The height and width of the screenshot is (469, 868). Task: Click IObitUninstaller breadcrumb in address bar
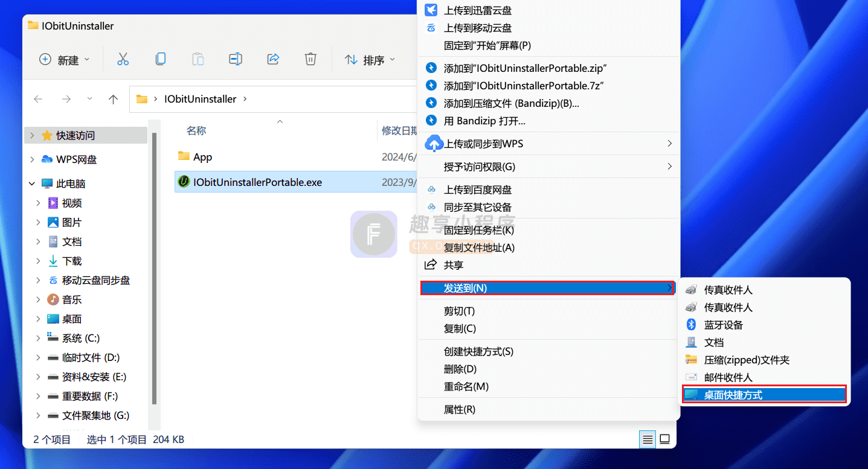[200, 99]
